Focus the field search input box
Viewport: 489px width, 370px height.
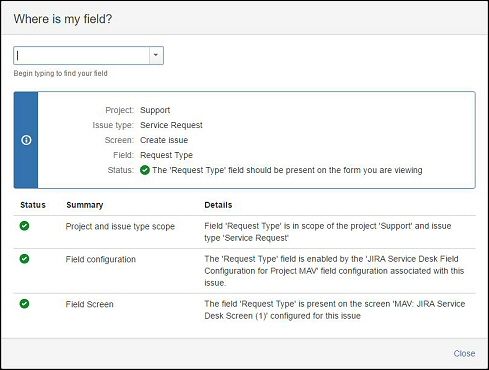click(x=82, y=55)
